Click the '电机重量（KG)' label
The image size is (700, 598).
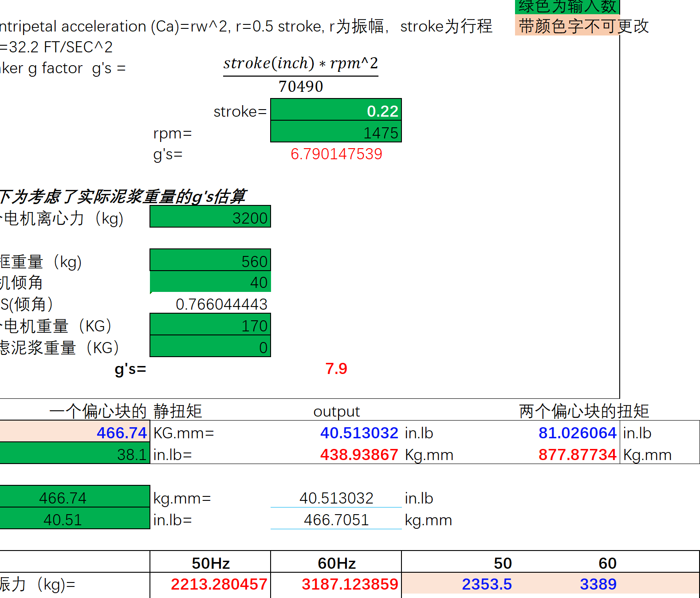[56, 326]
